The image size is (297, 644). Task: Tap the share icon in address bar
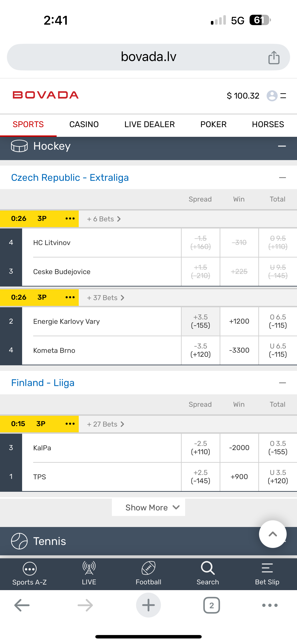coord(274,58)
